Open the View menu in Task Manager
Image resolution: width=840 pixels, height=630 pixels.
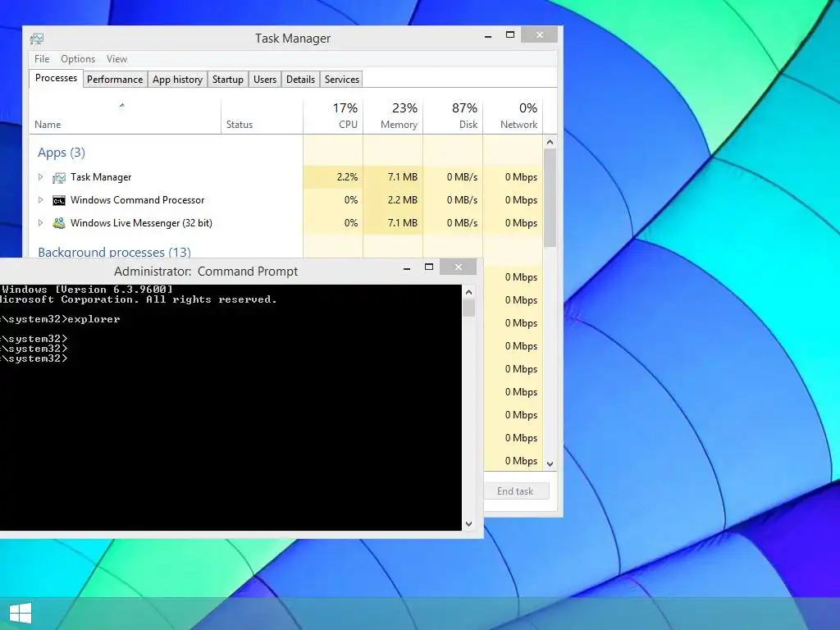click(x=116, y=59)
